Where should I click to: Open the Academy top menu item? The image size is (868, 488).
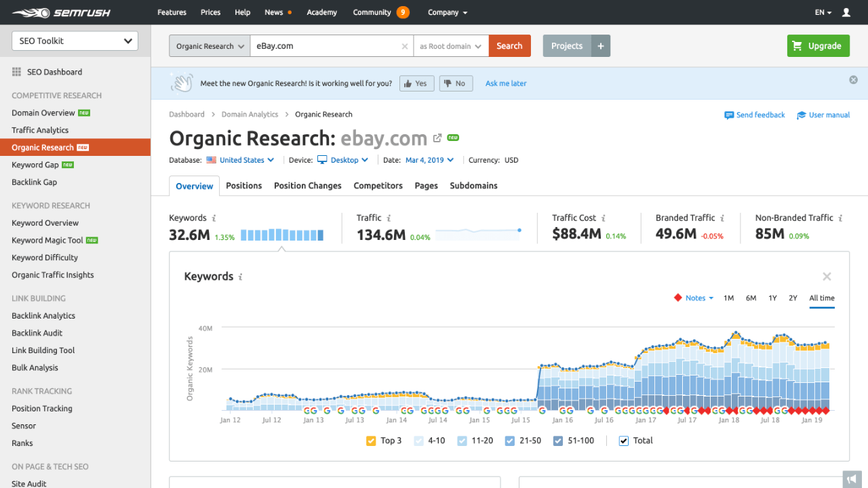(321, 12)
